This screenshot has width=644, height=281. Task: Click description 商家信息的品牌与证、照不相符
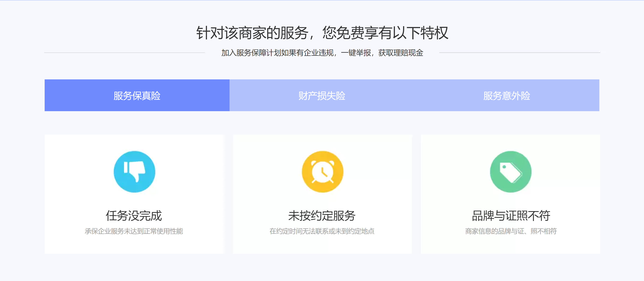(511, 231)
